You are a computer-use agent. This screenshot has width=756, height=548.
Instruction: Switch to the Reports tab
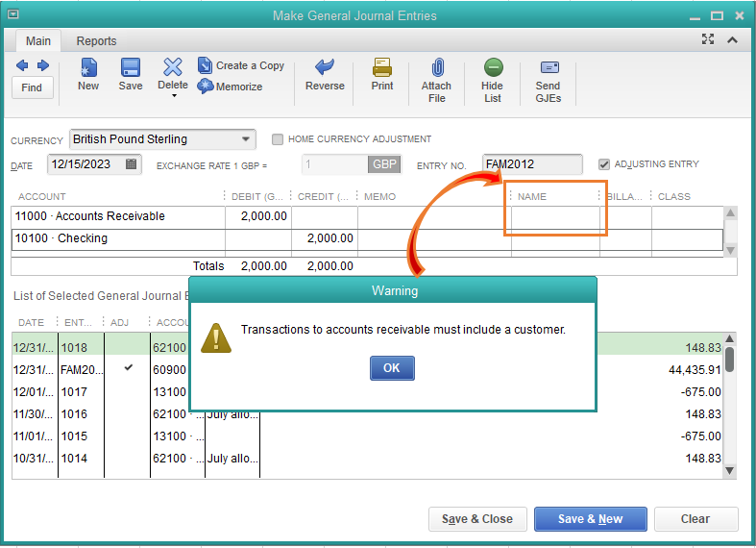tap(96, 41)
